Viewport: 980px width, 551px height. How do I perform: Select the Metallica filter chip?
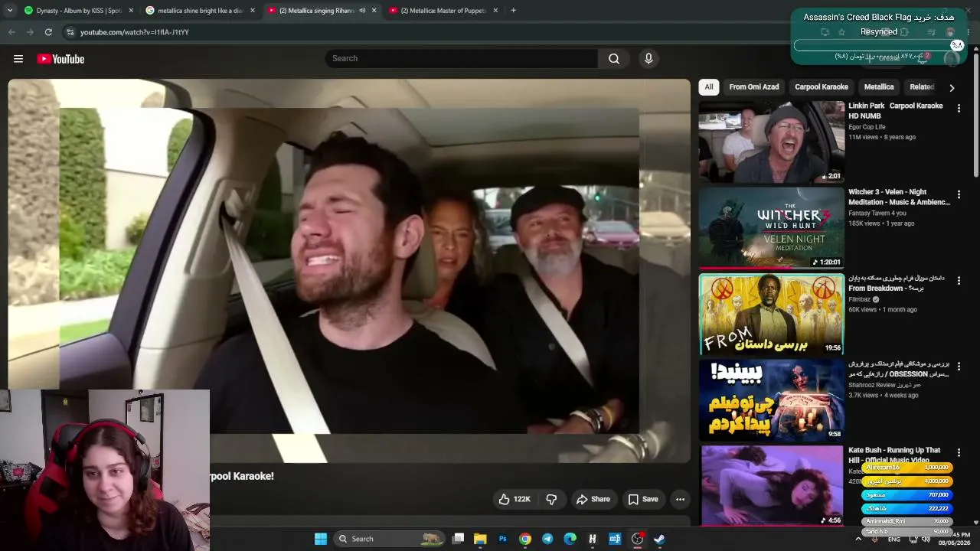click(879, 87)
